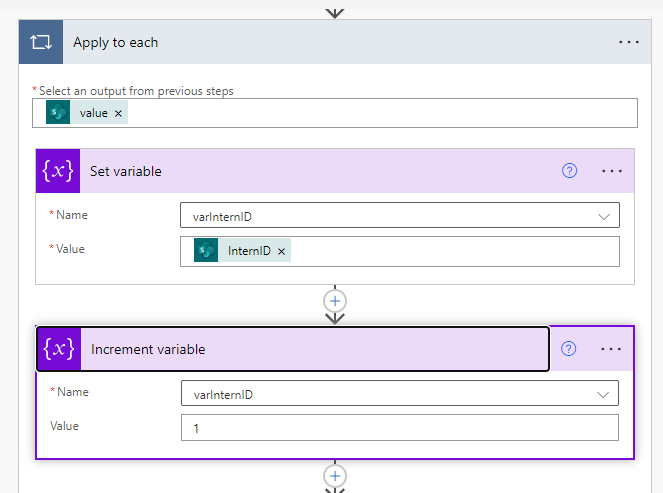Screen dimensions: 663x493
Task: Open help for Increment variable action
Action: (568, 349)
